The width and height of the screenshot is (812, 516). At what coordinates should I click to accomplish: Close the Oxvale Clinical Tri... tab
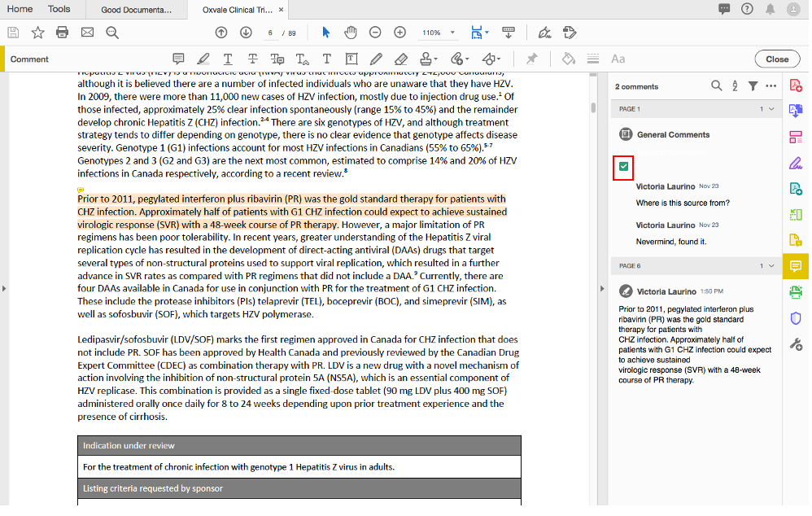pyautogui.click(x=282, y=10)
